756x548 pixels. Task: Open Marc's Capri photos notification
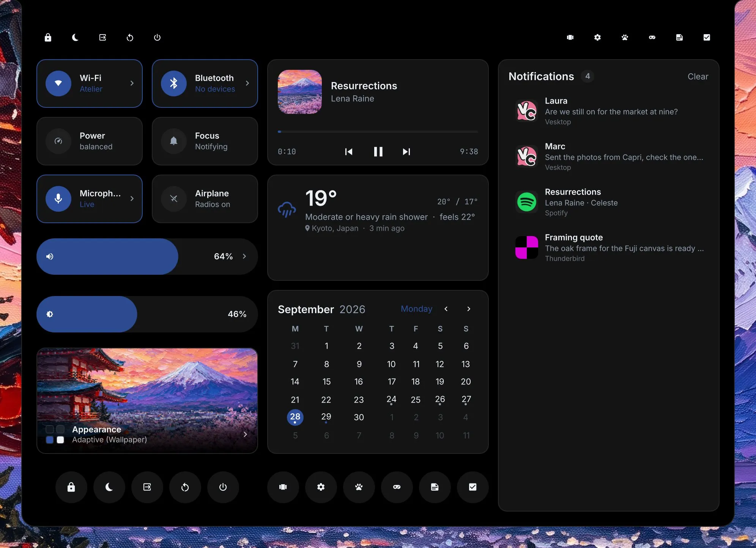(609, 156)
